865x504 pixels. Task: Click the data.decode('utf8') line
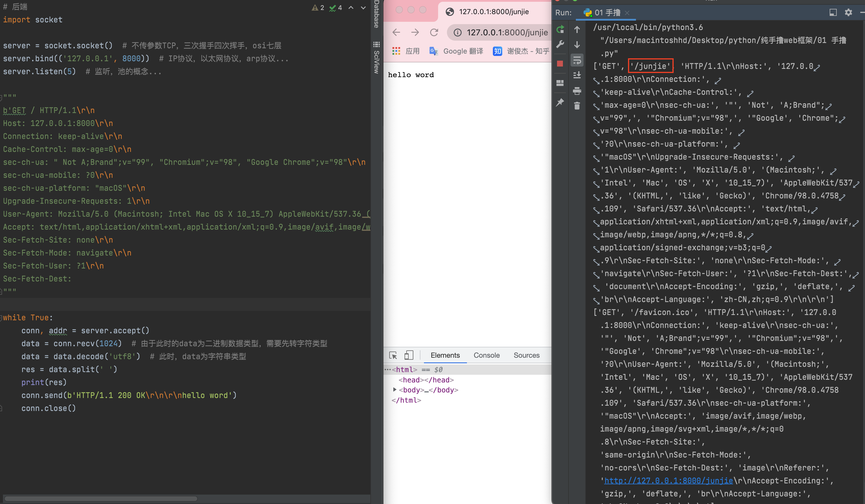81,357
